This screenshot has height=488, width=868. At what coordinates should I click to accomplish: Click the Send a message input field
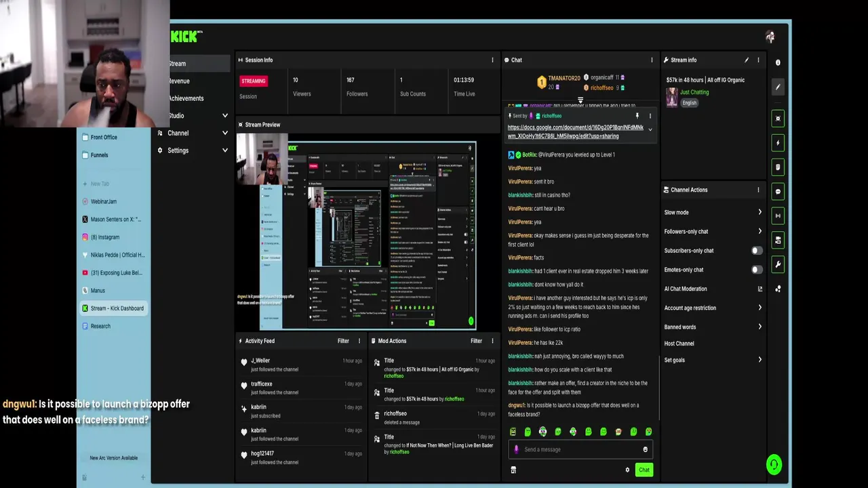tap(580, 449)
